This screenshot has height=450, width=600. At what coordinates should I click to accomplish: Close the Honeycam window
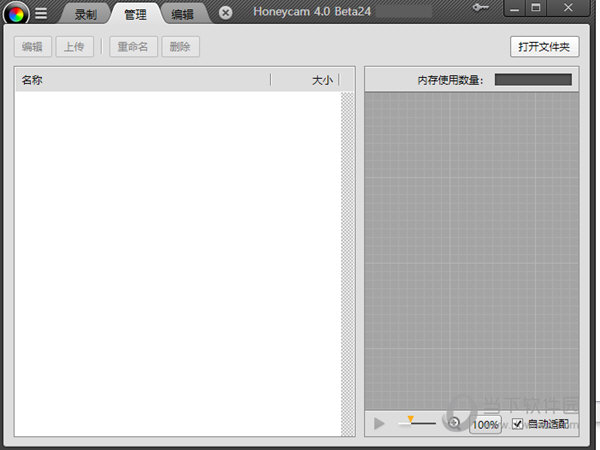568,8
